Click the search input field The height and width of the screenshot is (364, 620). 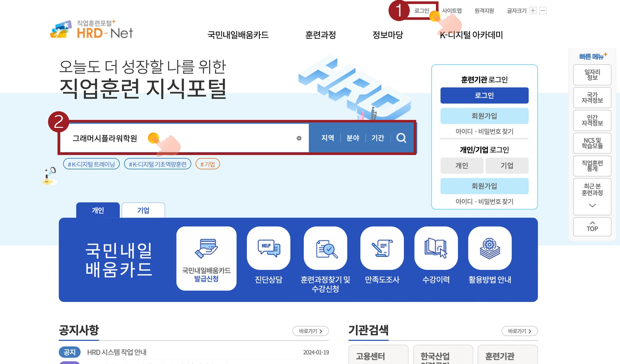pos(220,138)
